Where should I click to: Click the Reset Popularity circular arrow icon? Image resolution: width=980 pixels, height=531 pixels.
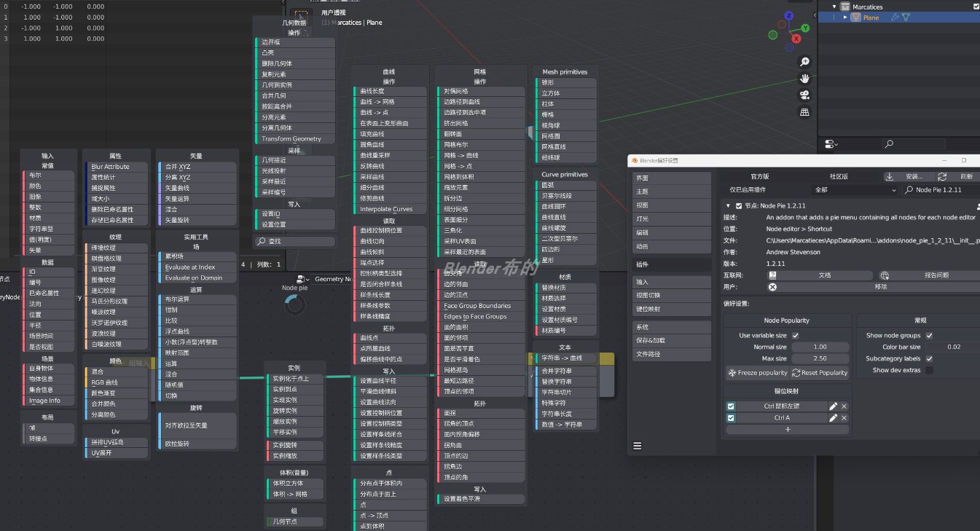796,373
